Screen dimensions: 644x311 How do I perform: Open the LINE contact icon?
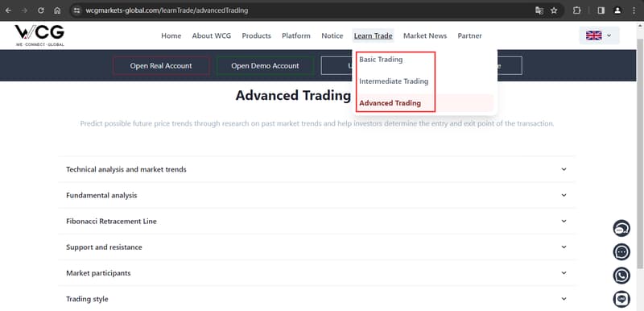tap(621, 299)
